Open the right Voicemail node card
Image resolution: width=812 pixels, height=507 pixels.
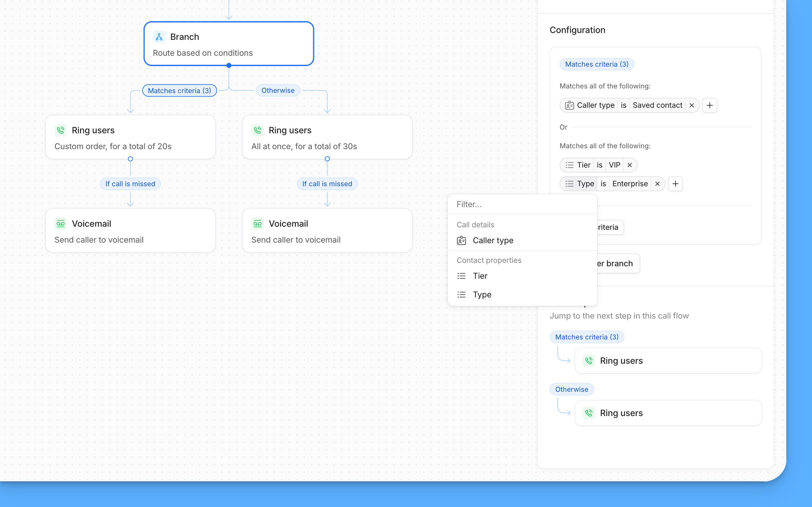(327, 231)
